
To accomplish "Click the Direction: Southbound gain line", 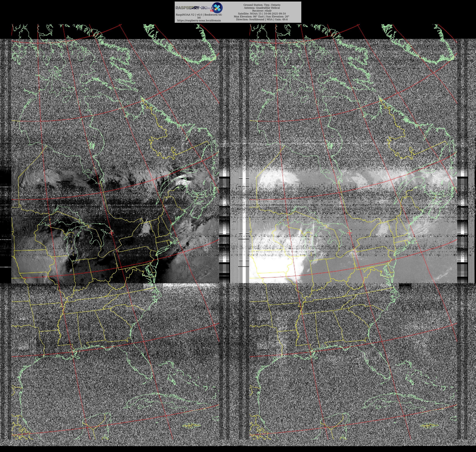I will 262,20.
